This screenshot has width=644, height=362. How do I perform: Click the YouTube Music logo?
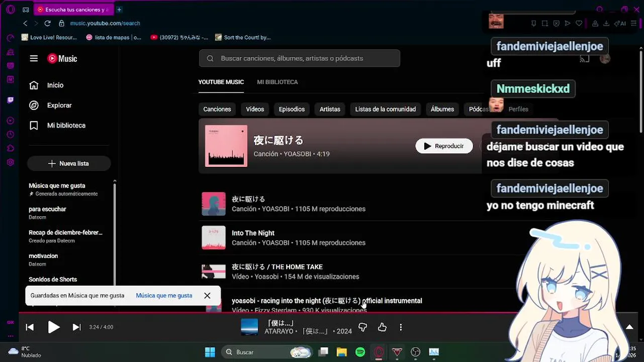click(62, 59)
